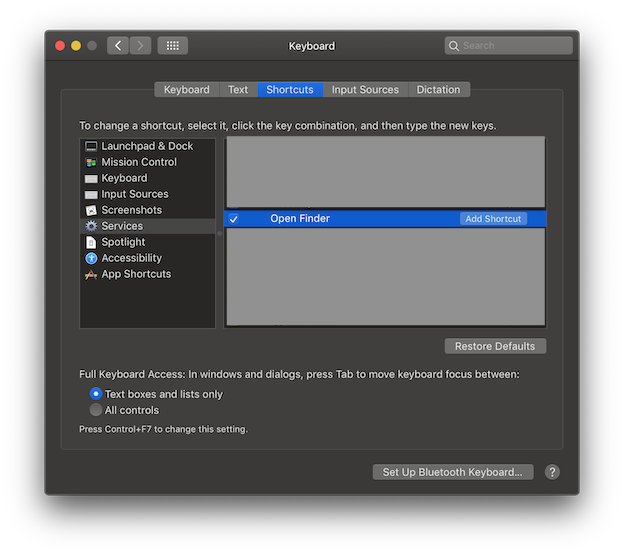The image size is (624, 554).
Task: Click the Accessibility category icon
Action: pyautogui.click(x=91, y=258)
